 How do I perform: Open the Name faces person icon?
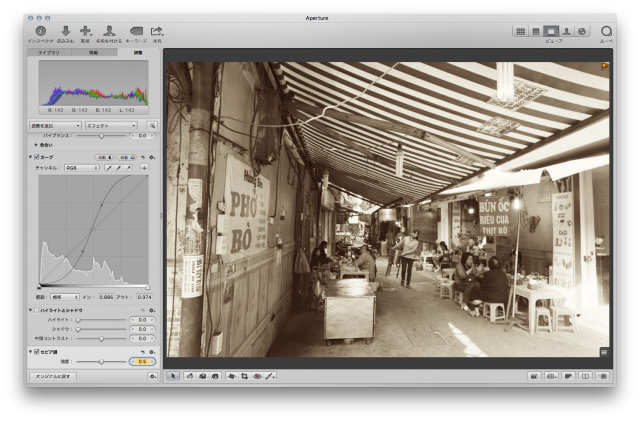pos(109,31)
